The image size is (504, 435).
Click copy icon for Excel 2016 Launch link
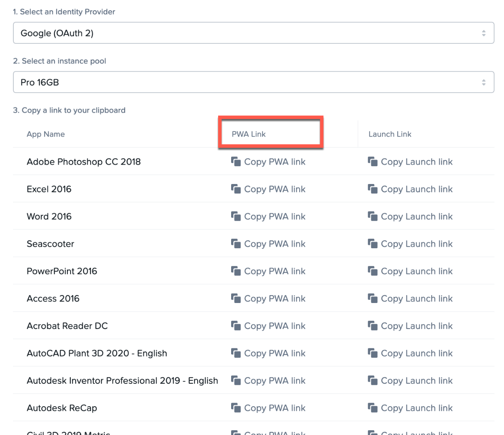372,189
